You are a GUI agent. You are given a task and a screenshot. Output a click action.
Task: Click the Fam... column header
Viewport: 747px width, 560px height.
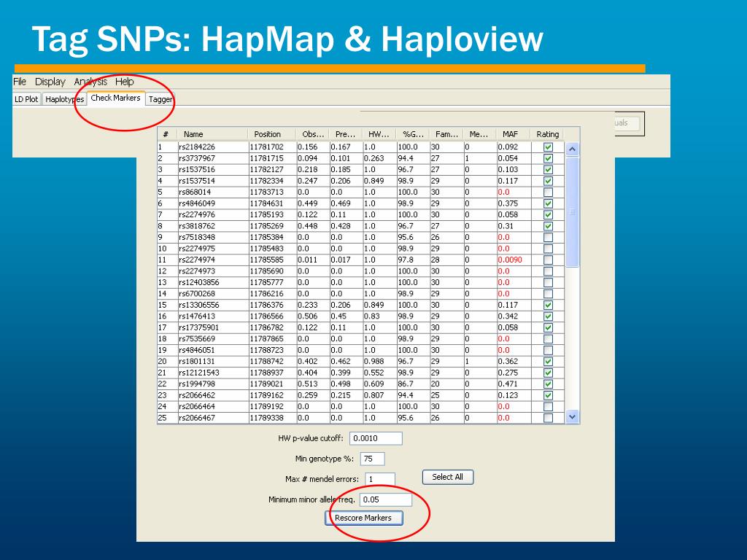(446, 134)
